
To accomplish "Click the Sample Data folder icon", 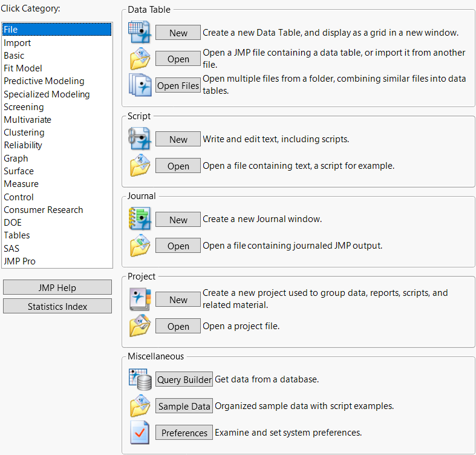I will [140, 406].
